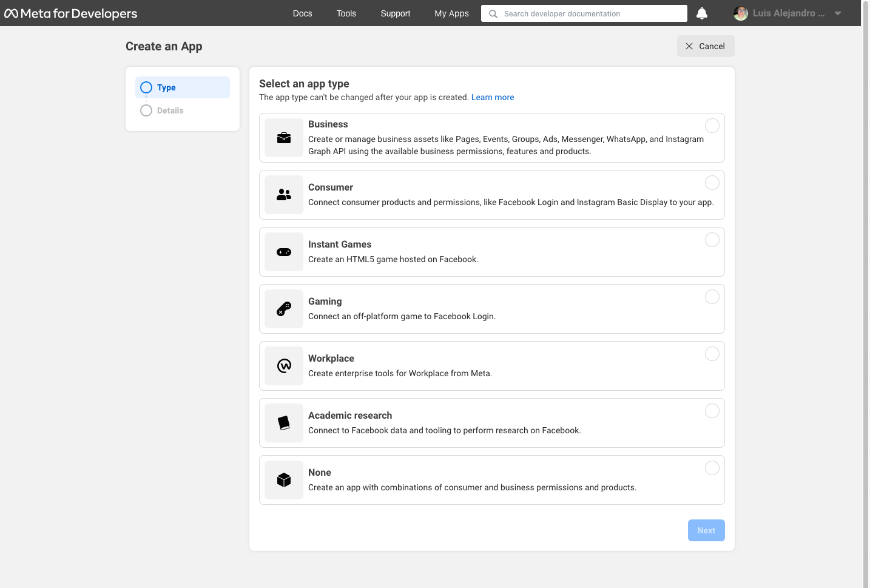
Task: Click the Consumer people icon
Action: (x=284, y=195)
